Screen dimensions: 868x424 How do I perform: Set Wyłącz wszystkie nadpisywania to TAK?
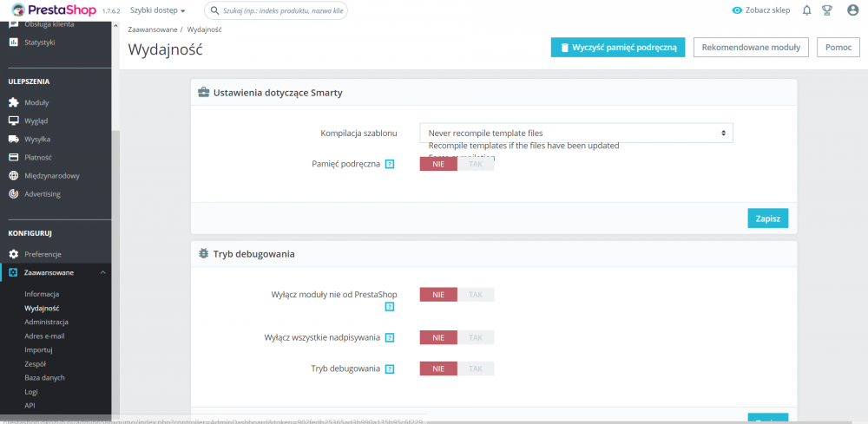coord(475,337)
